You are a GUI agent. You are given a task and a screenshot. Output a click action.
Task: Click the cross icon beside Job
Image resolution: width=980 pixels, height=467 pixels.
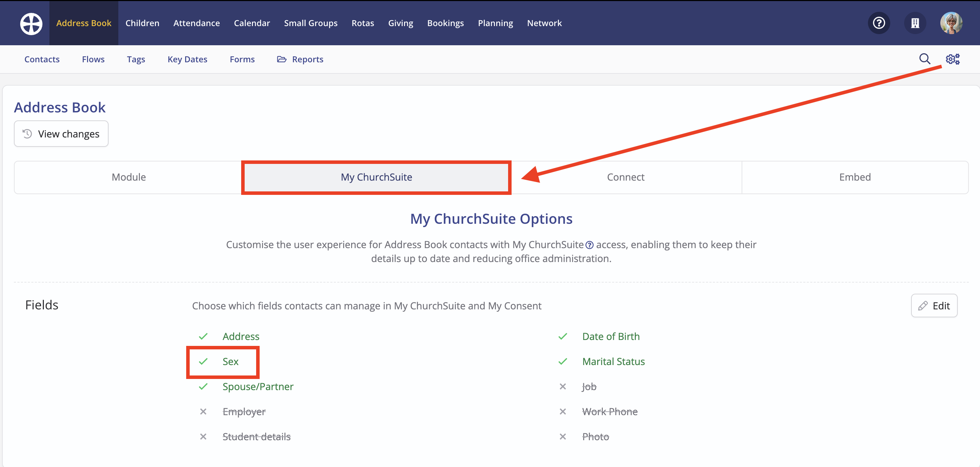(563, 387)
